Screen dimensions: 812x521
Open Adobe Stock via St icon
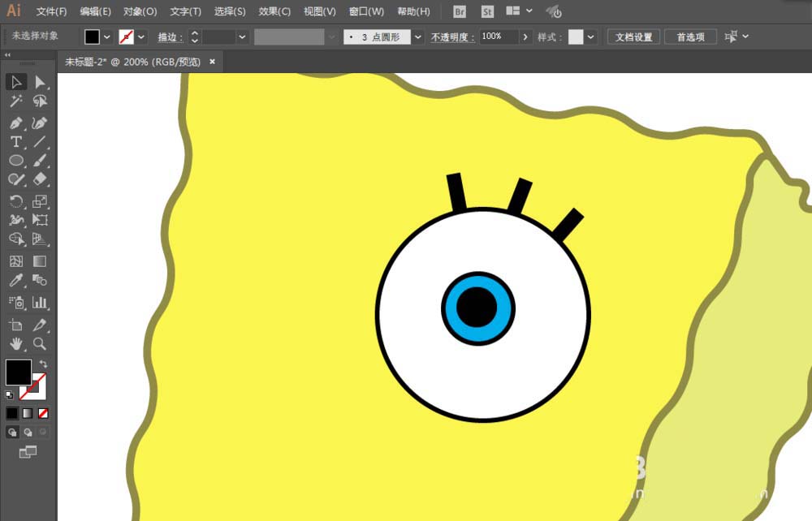pyautogui.click(x=486, y=11)
